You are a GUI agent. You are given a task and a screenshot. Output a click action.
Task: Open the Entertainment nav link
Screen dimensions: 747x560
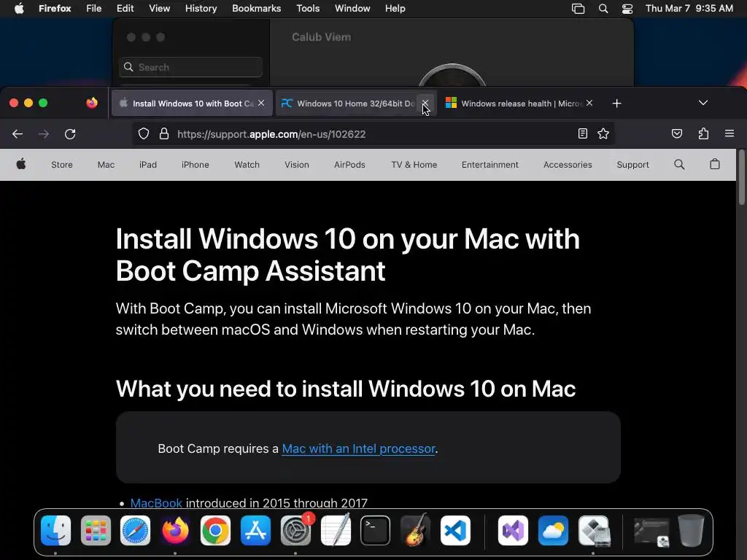489,165
